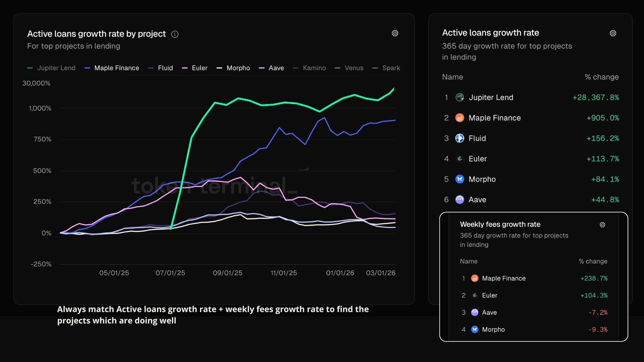644x362 pixels.
Task: Toggle Venus series in chart legend
Action: (x=354, y=68)
